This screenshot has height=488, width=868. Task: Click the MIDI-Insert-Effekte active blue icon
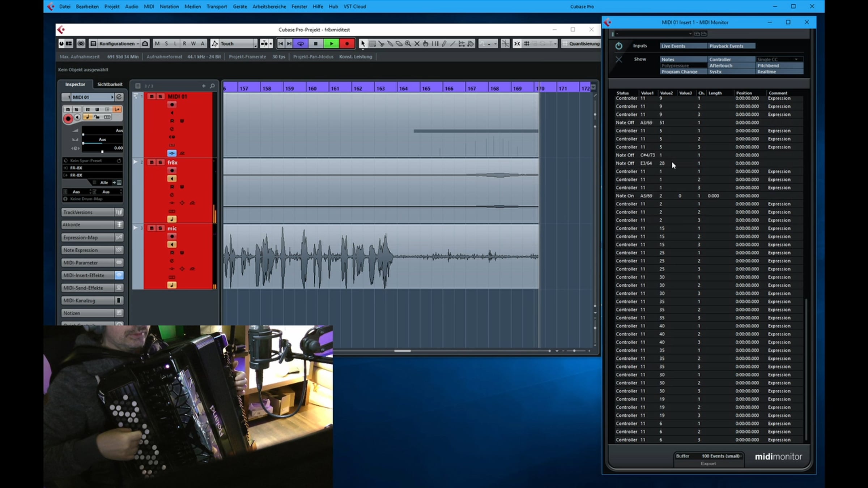pos(119,275)
